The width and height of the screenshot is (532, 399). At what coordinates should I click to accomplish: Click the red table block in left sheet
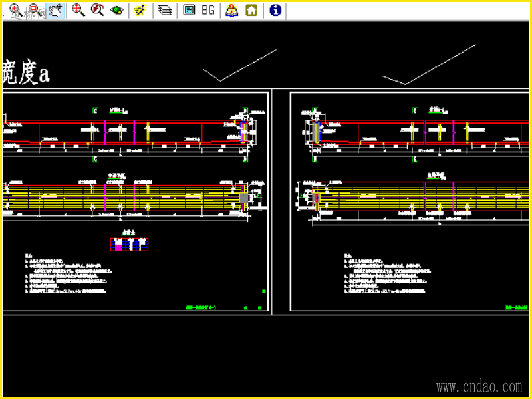129,245
